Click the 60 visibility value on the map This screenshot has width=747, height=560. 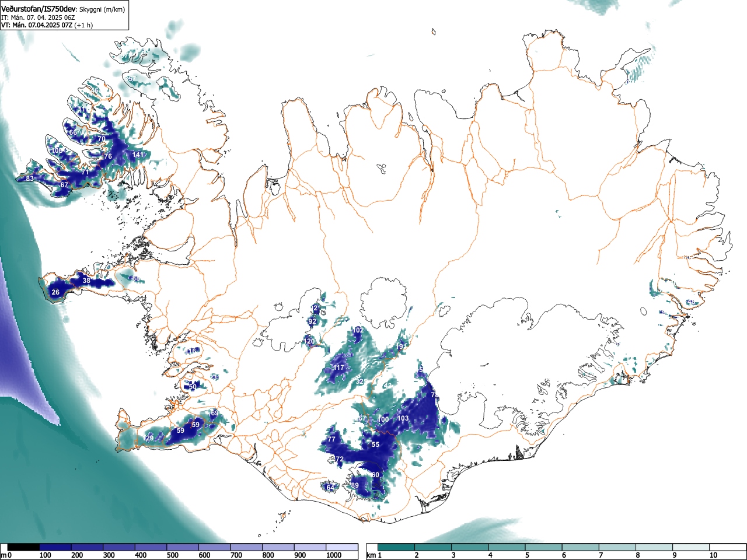[x=375, y=475]
